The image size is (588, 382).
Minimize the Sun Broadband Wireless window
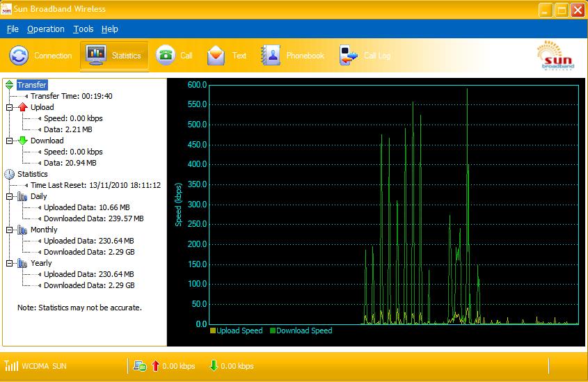546,10
